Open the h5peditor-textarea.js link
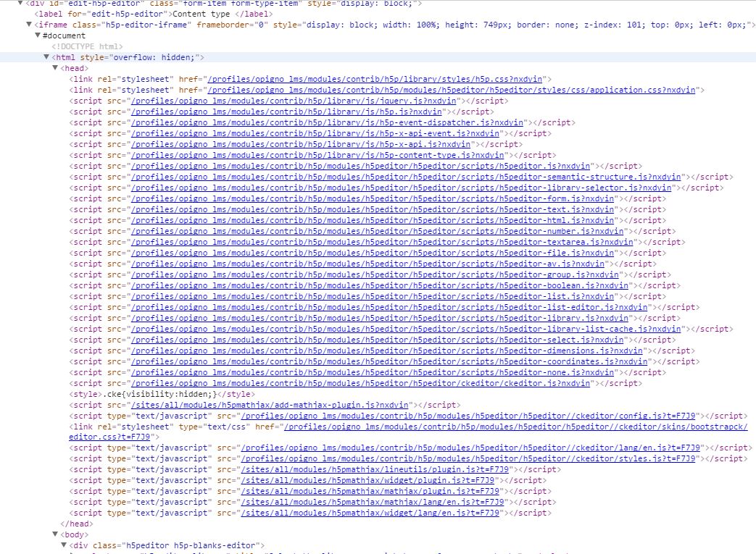The width and height of the screenshot is (756, 554). coord(382,242)
